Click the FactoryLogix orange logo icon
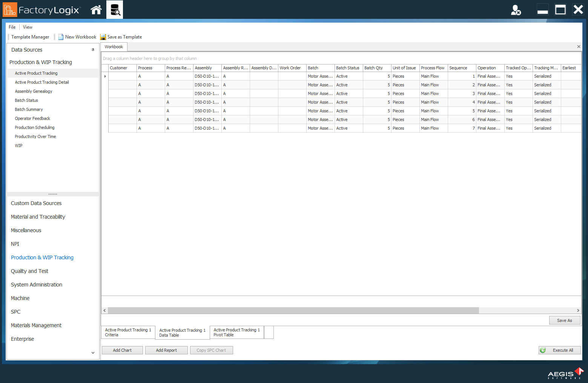Screen dimensions: 588x383 pyautogui.click(x=9, y=9)
